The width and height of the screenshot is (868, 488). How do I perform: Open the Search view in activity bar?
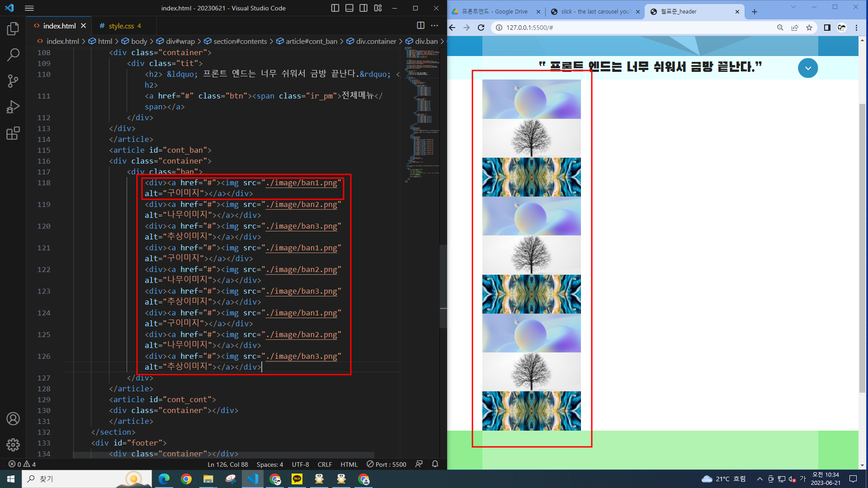coord(13,55)
